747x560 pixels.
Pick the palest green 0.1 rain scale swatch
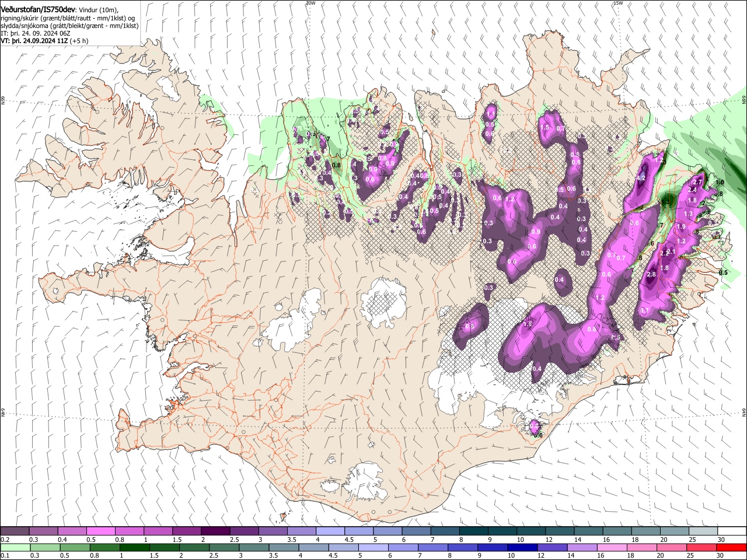15,547
